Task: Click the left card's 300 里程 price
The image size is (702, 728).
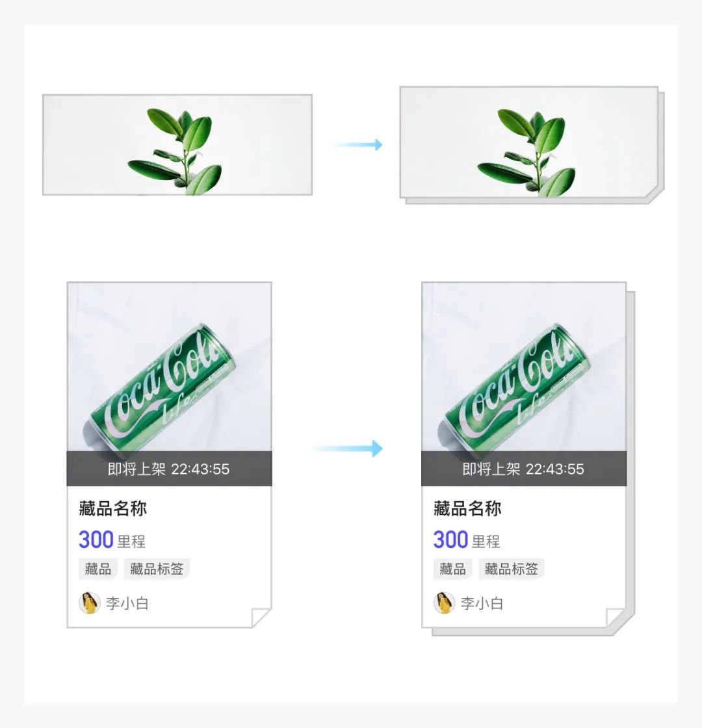Action: click(x=112, y=540)
